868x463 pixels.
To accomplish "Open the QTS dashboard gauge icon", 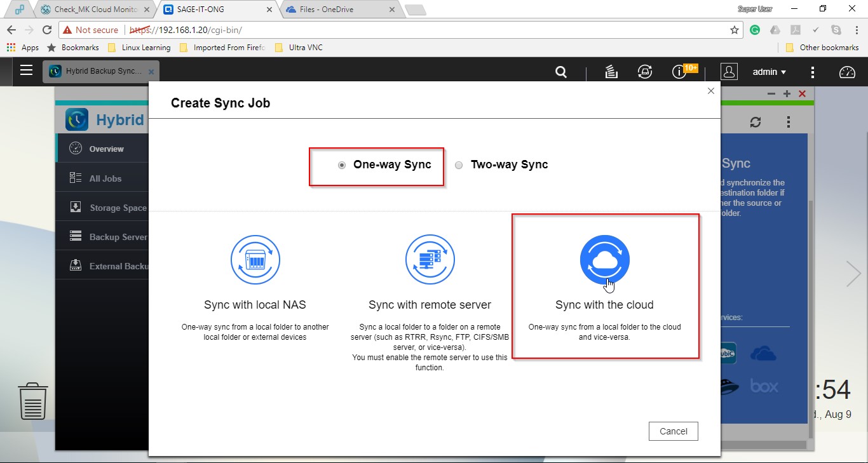I will pos(847,72).
